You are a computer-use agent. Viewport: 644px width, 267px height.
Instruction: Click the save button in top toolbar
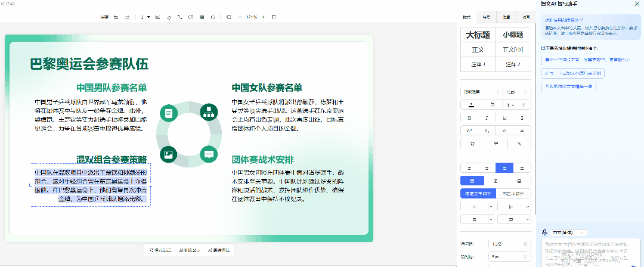tap(104, 17)
